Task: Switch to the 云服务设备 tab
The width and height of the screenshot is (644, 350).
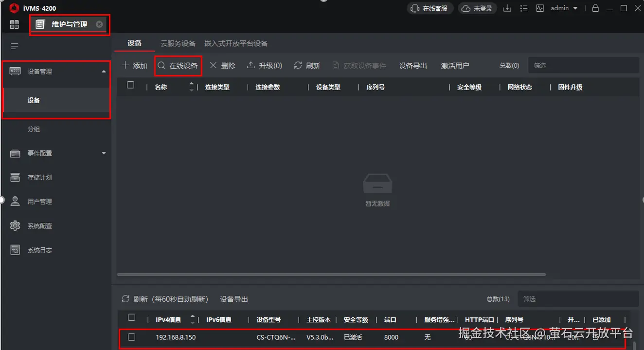Action: pos(178,43)
